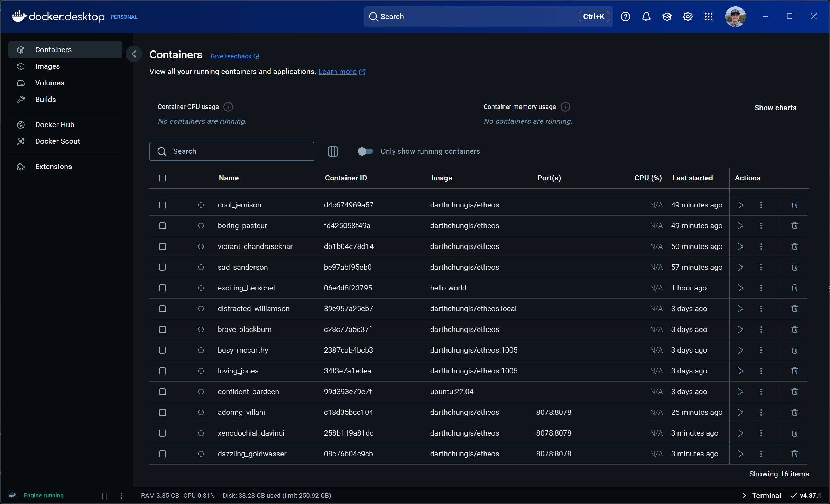Viewport: 830px width, 504px height.
Task: Delete the confident_bardeen container
Action: [x=795, y=392]
